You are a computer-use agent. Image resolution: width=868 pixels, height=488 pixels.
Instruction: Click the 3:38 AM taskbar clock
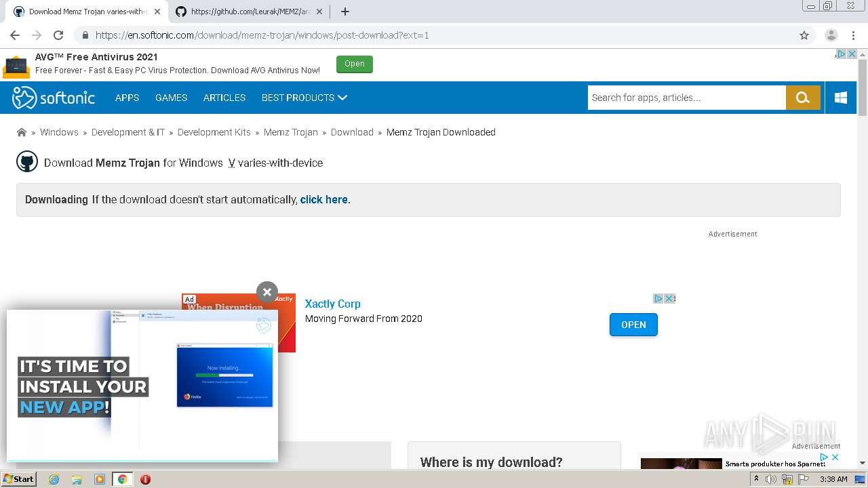[x=833, y=479]
